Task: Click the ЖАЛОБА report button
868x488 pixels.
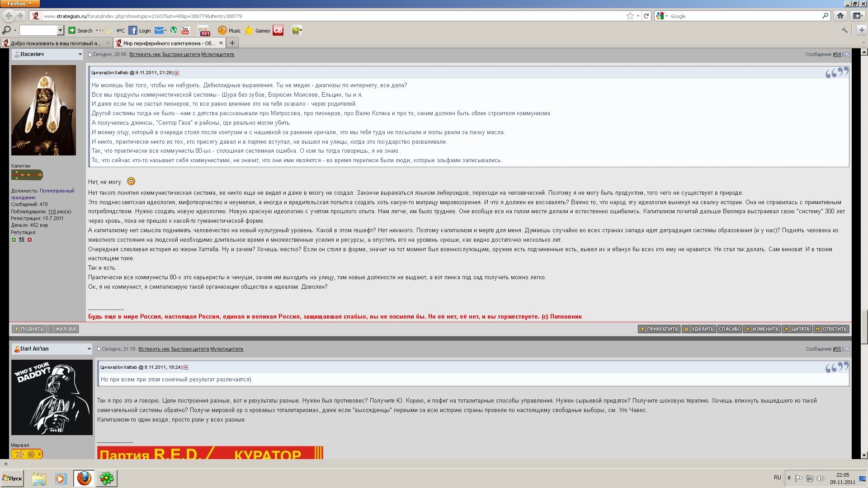Action: point(63,329)
